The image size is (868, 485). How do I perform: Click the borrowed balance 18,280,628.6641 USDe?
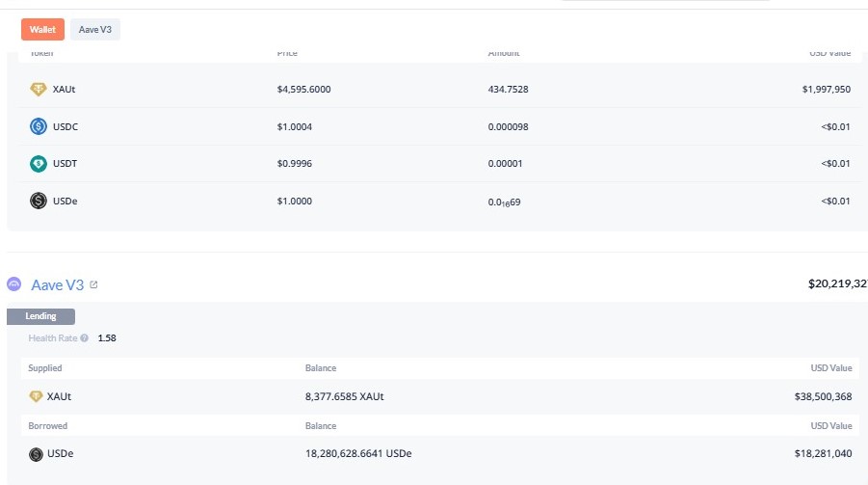(x=358, y=453)
